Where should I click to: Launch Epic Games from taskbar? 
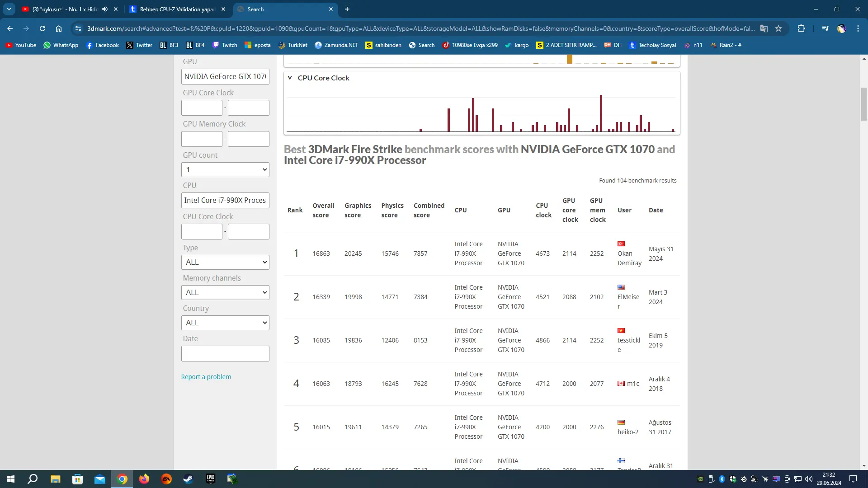tap(210, 479)
